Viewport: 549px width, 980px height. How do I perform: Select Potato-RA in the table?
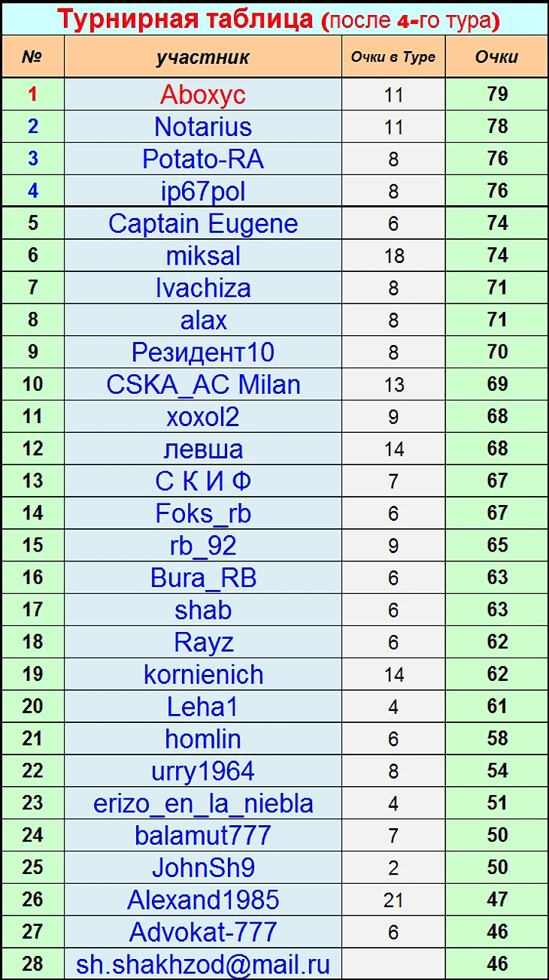(x=203, y=159)
